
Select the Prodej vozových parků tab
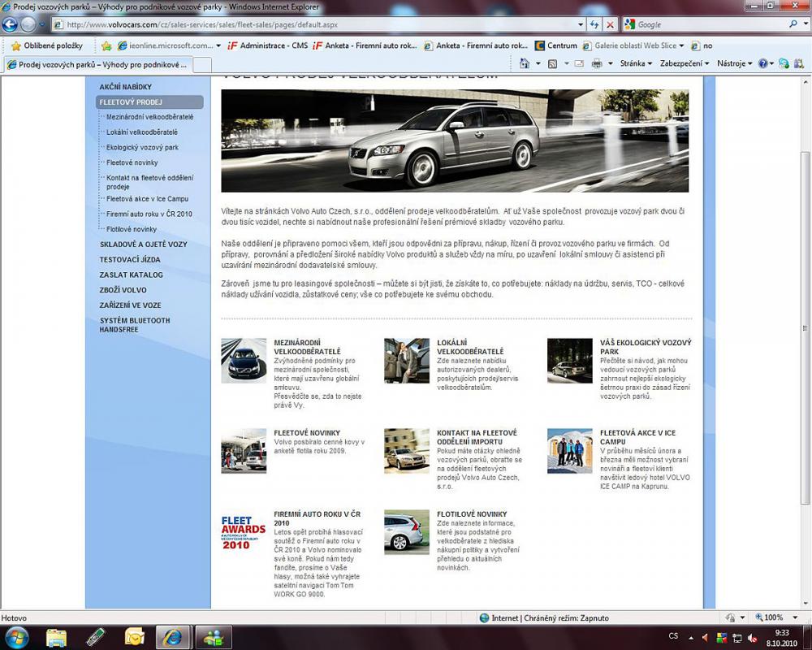click(98, 65)
